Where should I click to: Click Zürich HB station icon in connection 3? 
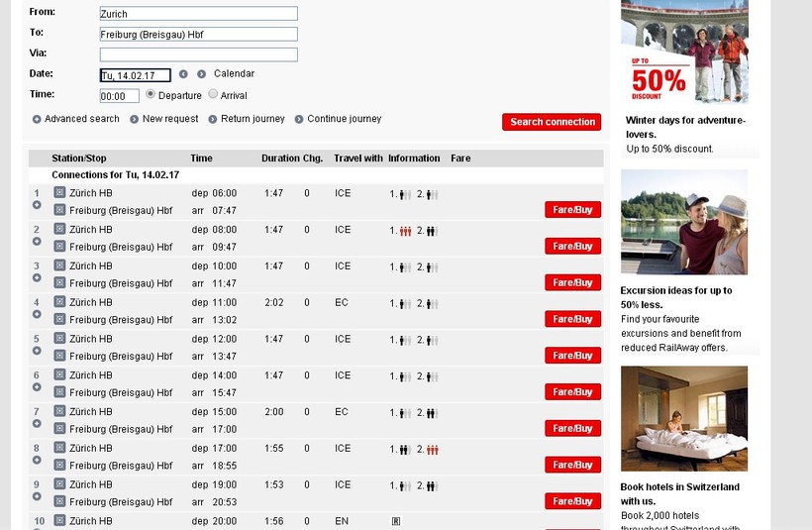coord(59,265)
